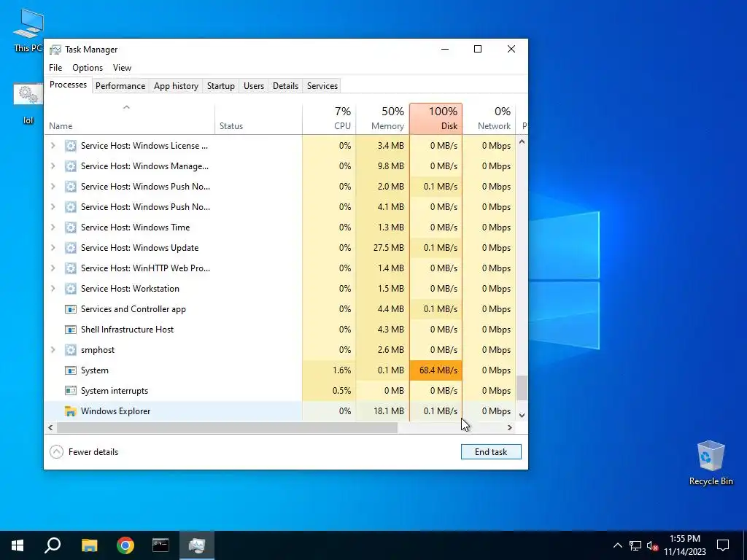The image size is (747, 560).
Task: Show hidden system tray icons
Action: [617, 545]
